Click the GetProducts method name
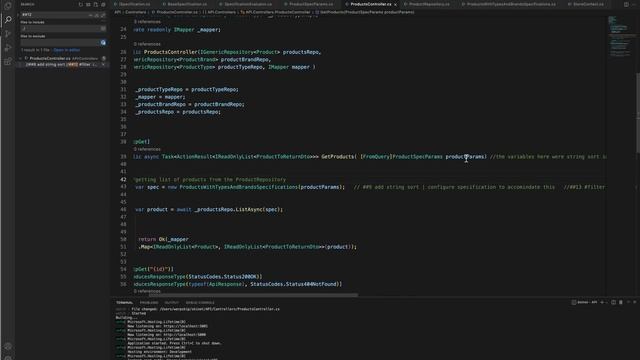Viewport: 640px width, 360px height. click(338, 157)
